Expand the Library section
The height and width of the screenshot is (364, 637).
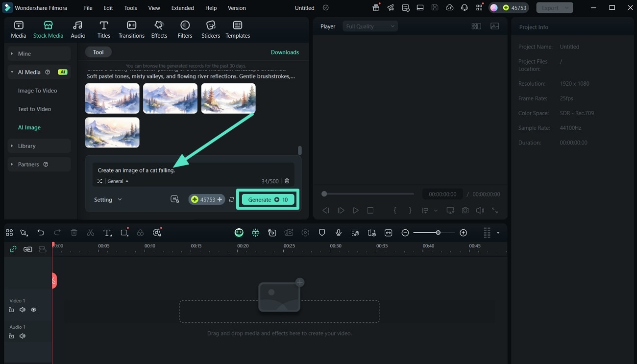point(40,146)
